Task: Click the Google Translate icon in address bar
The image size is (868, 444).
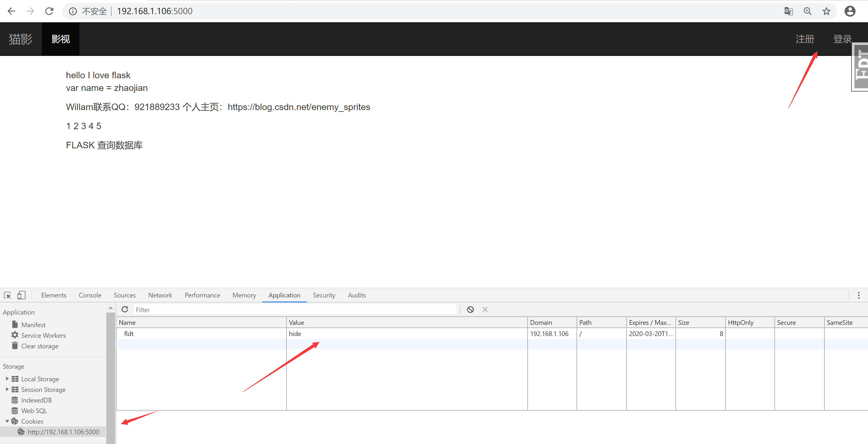Action: 789,11
